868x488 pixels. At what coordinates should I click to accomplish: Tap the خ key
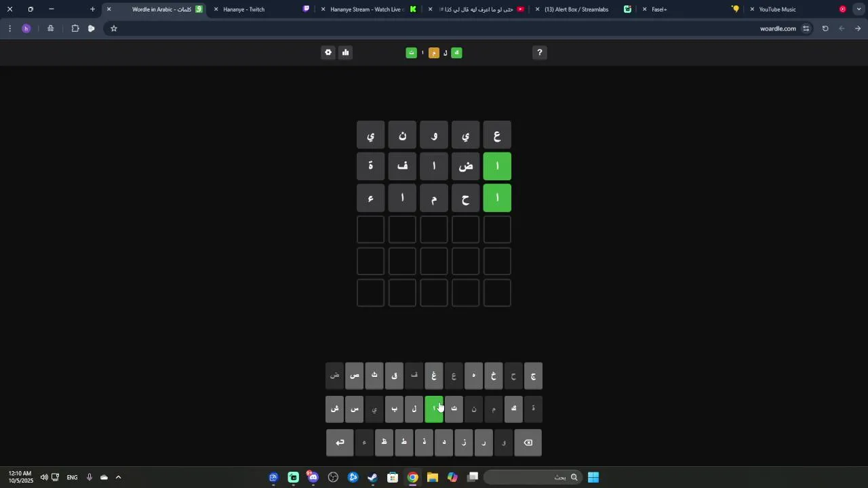click(x=494, y=375)
